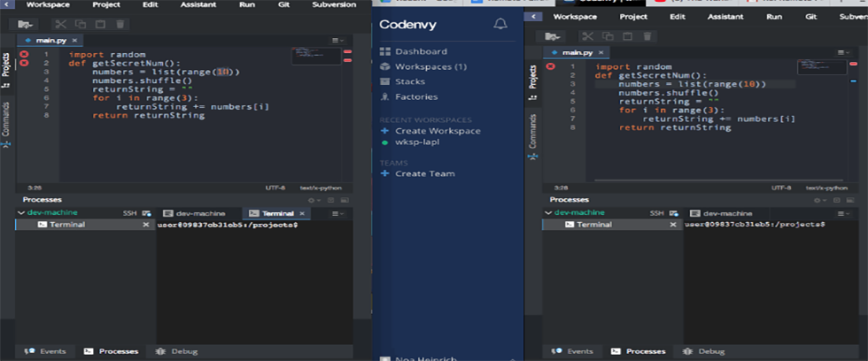Switch to the Debug tab in right IDE
The width and height of the screenshot is (868, 361).
(704, 351)
